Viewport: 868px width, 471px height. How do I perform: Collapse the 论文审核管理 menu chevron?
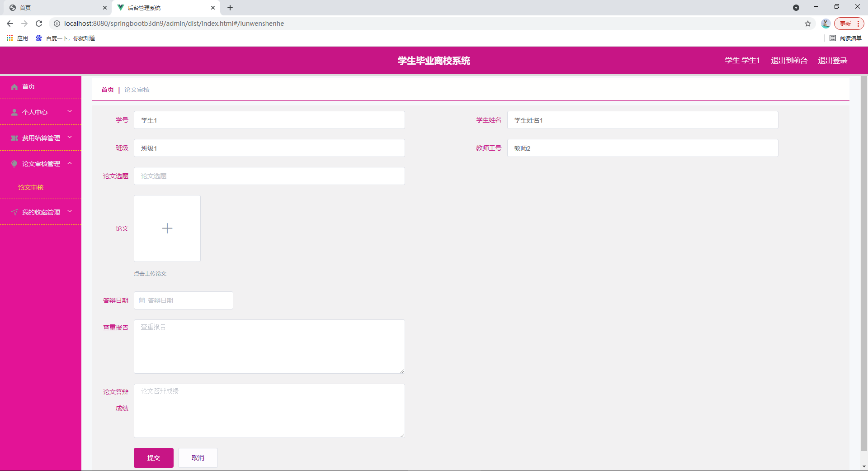click(x=70, y=163)
